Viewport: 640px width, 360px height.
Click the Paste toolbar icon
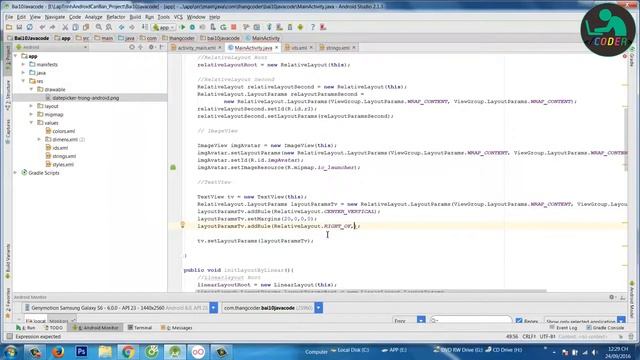coord(86,27)
